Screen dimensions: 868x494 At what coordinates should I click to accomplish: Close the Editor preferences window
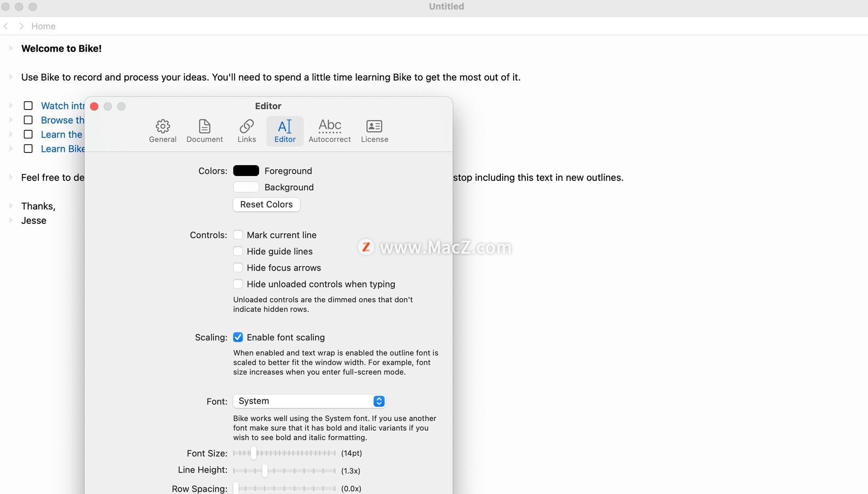pyautogui.click(x=94, y=106)
